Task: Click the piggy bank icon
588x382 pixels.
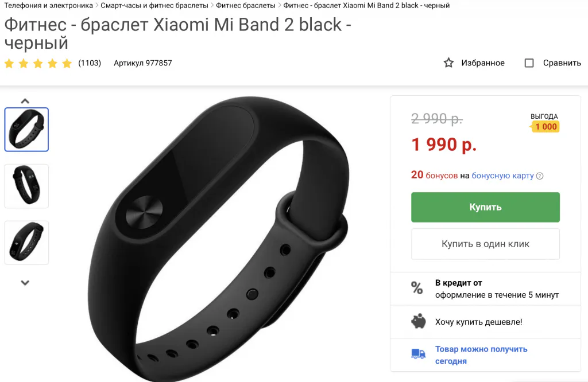Action: pos(419,321)
